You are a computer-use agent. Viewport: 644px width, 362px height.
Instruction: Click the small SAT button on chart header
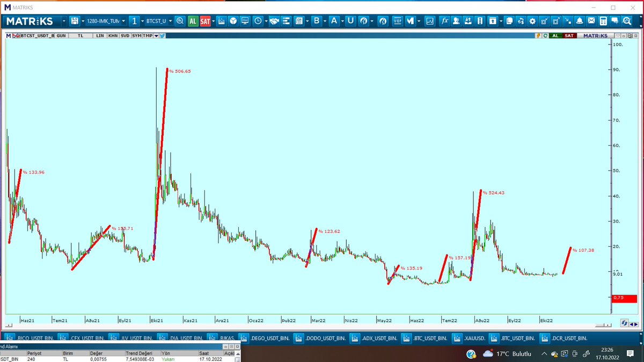click(x=569, y=35)
